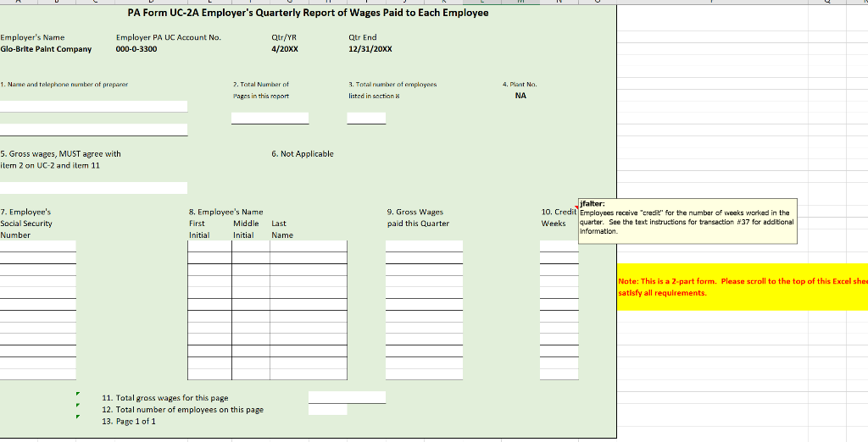Click the jfalter comment box
The width and height of the screenshot is (868, 442).
click(x=687, y=221)
